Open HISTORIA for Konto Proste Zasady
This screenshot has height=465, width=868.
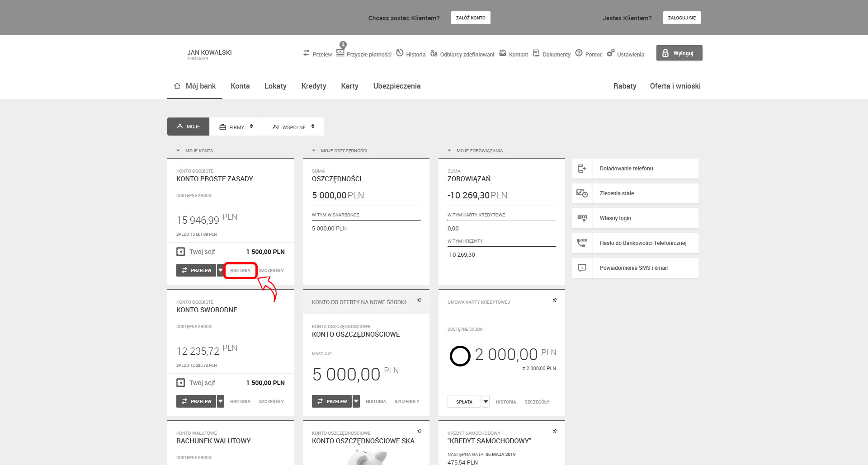(240, 270)
